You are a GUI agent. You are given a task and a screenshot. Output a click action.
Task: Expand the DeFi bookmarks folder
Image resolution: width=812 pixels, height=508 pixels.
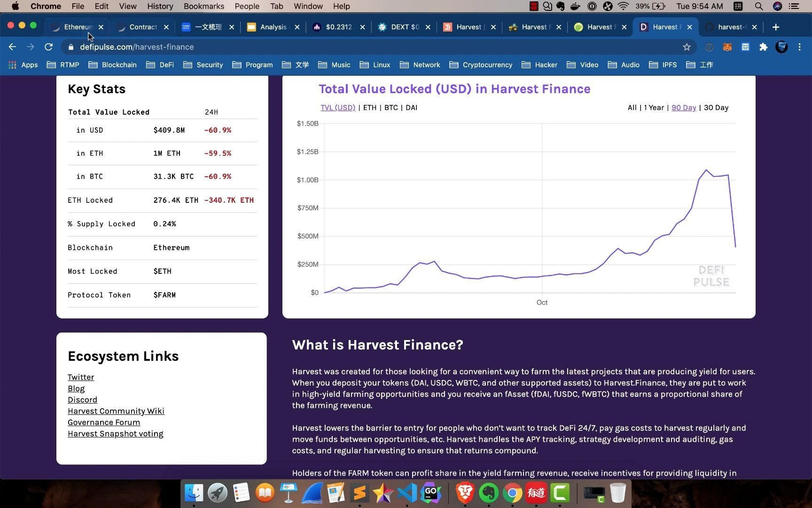tap(160, 65)
